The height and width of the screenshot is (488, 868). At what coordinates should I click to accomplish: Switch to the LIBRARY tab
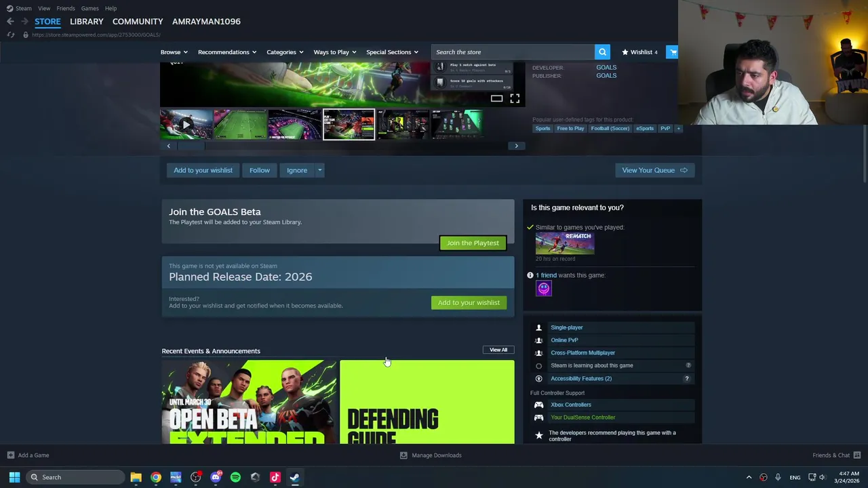[87, 22]
